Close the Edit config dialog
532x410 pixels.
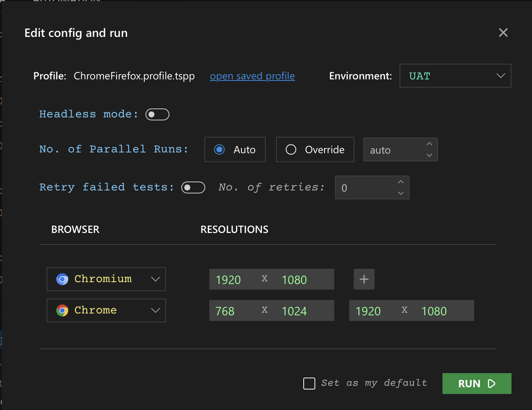503,33
